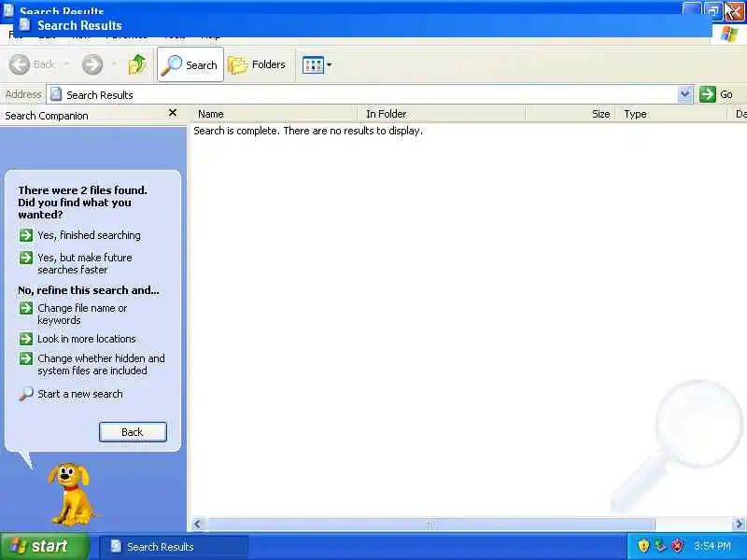Click the Address field showing Search Results
747x560 pixels.
[x=369, y=95]
